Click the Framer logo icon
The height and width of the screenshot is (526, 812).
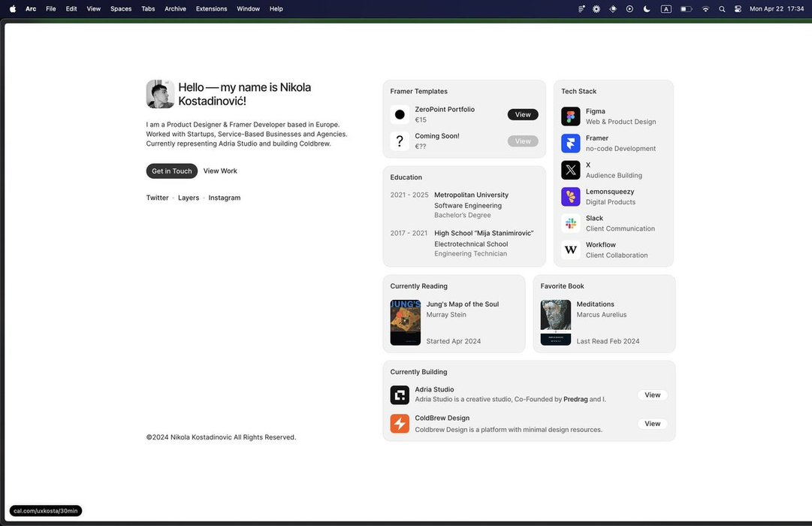click(570, 144)
